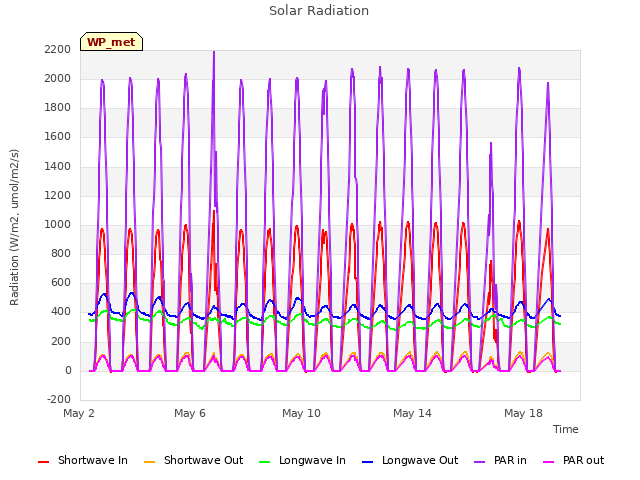Toggle the Longwave In legend entry
Viewport: 640px width, 480px height.
302,460
